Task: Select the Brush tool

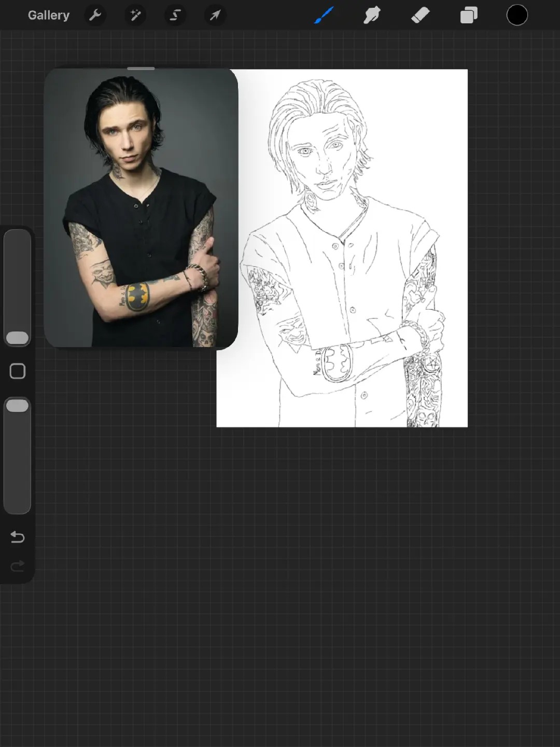Action: click(x=324, y=16)
